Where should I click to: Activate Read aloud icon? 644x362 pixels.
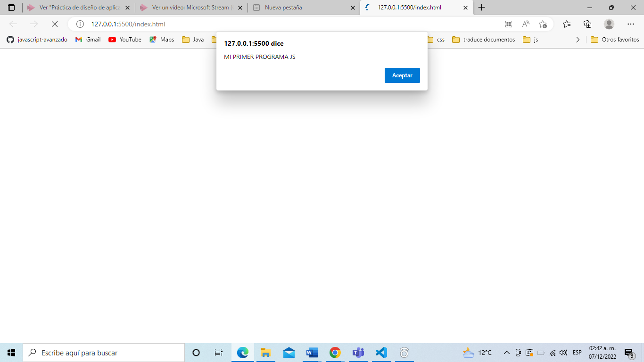(x=526, y=24)
